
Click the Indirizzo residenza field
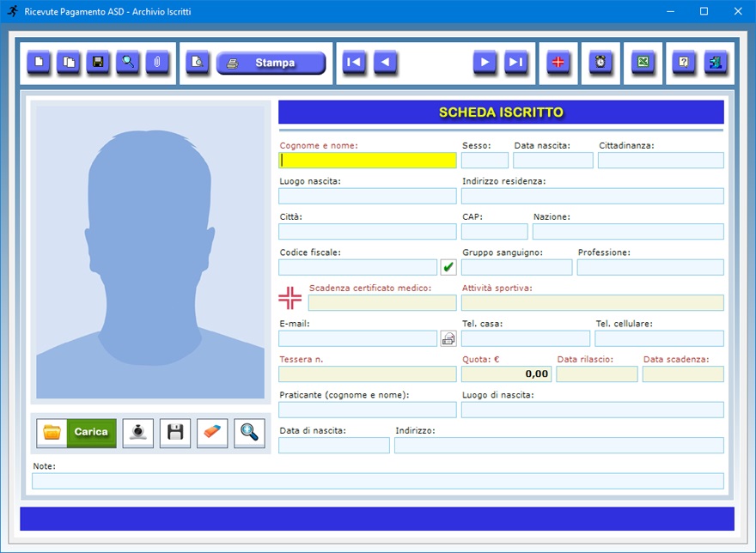pos(593,196)
